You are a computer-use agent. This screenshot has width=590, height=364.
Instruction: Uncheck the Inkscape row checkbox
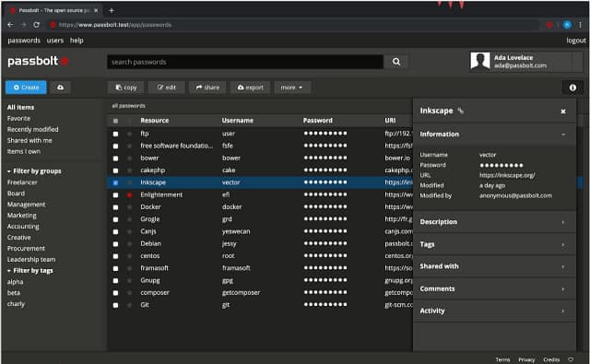coord(115,182)
